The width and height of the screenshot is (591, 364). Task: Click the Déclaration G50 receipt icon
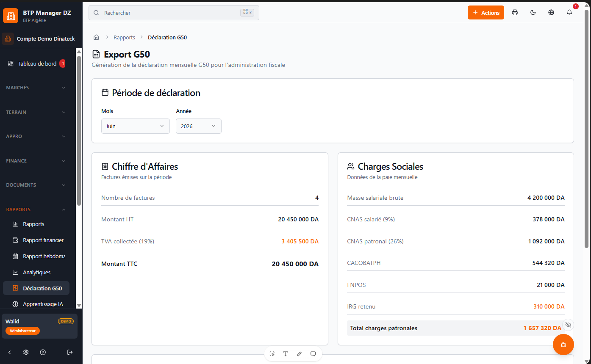point(15,288)
